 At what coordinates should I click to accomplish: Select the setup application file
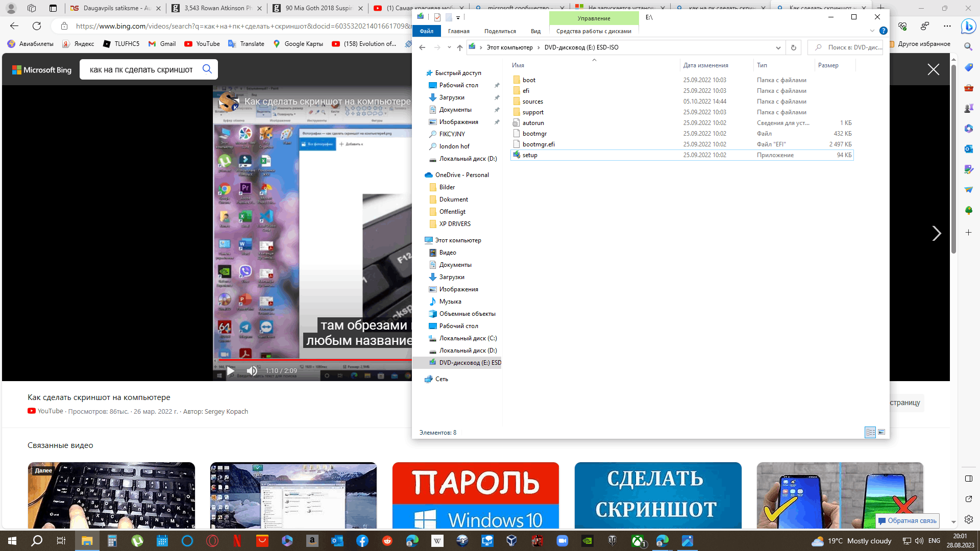529,155
